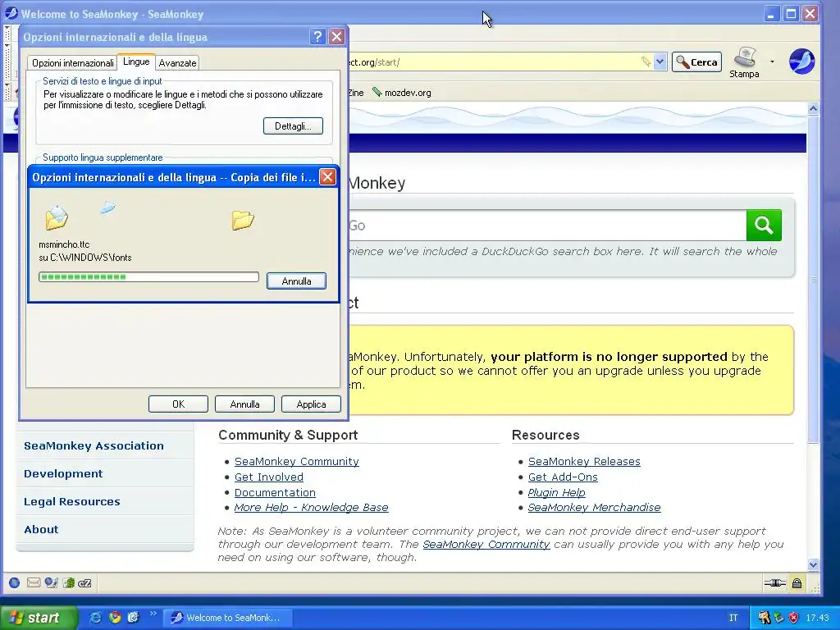Click the green DuckDuckGo search magnifier button

click(764, 225)
